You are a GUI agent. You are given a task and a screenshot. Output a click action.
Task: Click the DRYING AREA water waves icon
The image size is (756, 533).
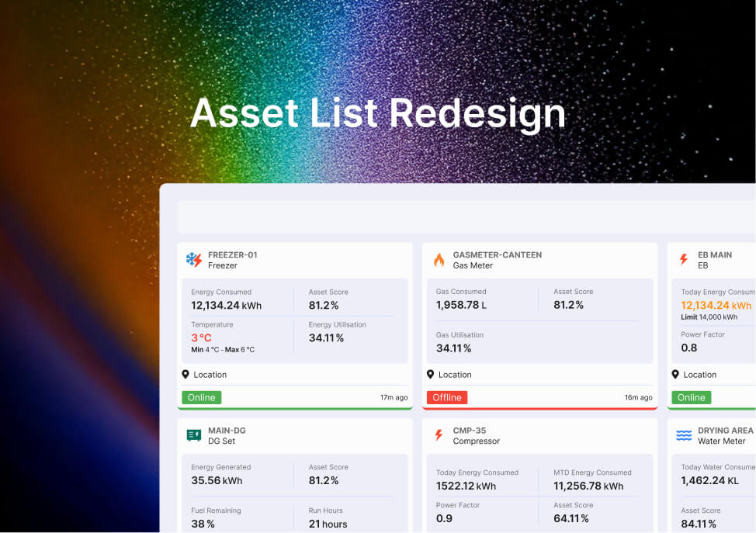(x=684, y=435)
